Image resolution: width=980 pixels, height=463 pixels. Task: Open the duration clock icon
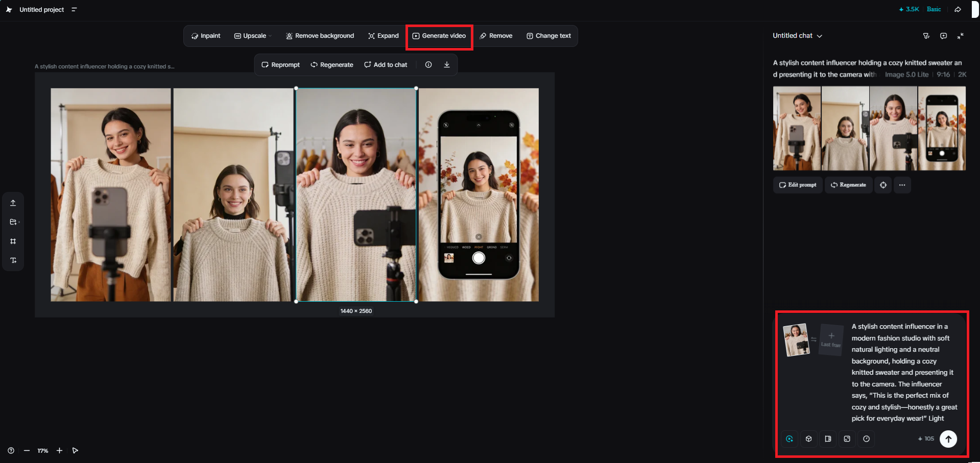(x=867, y=439)
